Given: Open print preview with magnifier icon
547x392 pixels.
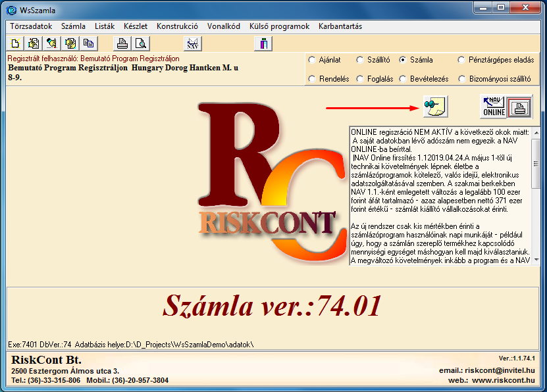Looking at the screenshot, I should (141, 43).
